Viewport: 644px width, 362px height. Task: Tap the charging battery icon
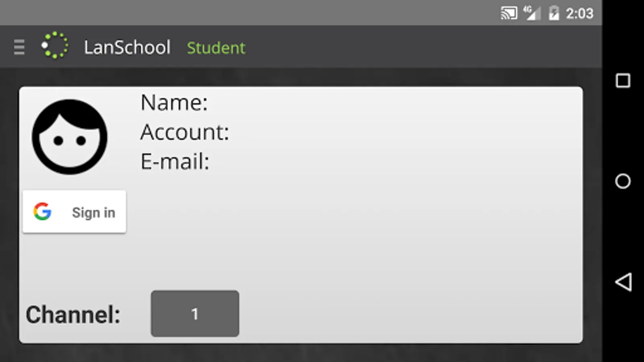coord(554,13)
